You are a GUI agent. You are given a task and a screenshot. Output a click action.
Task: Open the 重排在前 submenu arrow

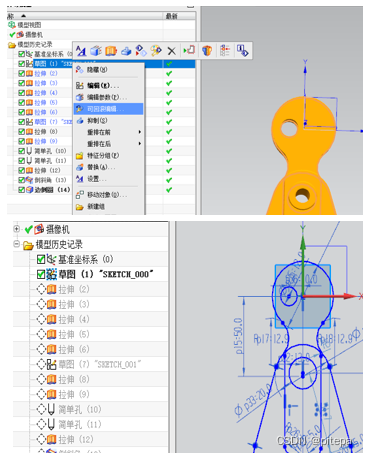click(x=140, y=132)
